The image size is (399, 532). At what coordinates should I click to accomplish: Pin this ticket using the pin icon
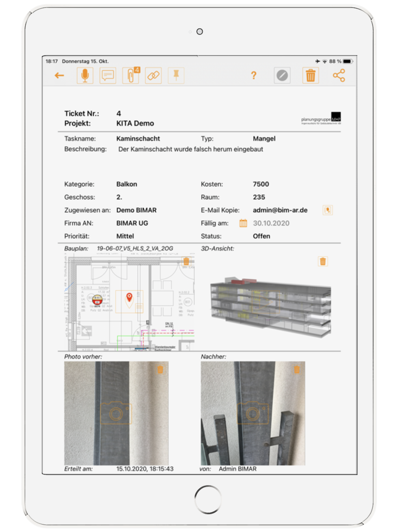coord(176,75)
